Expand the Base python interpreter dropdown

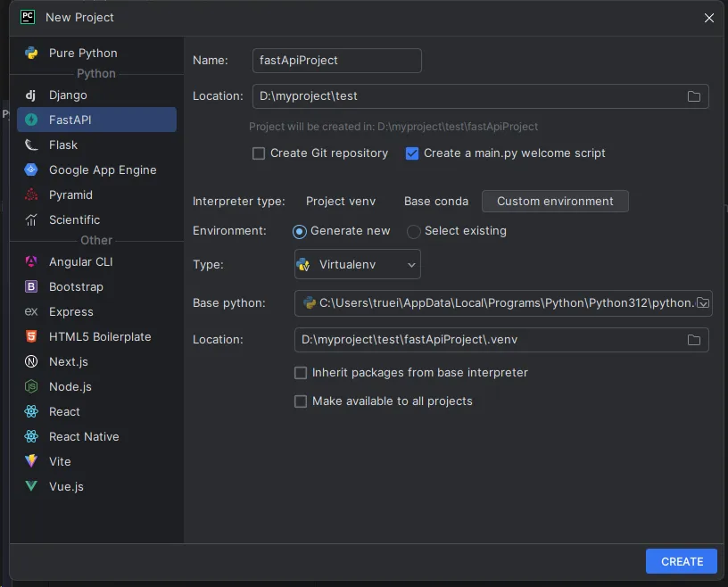pos(703,303)
